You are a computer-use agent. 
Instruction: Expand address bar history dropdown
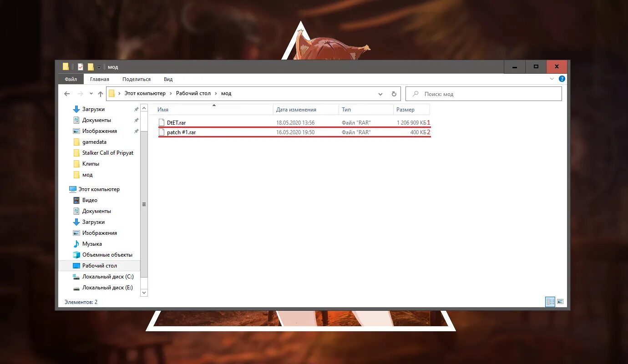[380, 94]
